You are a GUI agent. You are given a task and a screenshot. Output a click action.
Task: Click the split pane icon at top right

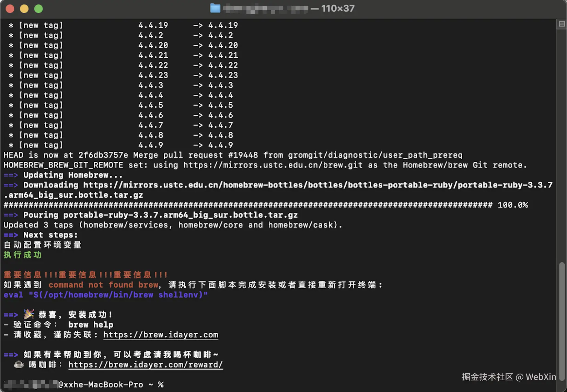(562, 24)
